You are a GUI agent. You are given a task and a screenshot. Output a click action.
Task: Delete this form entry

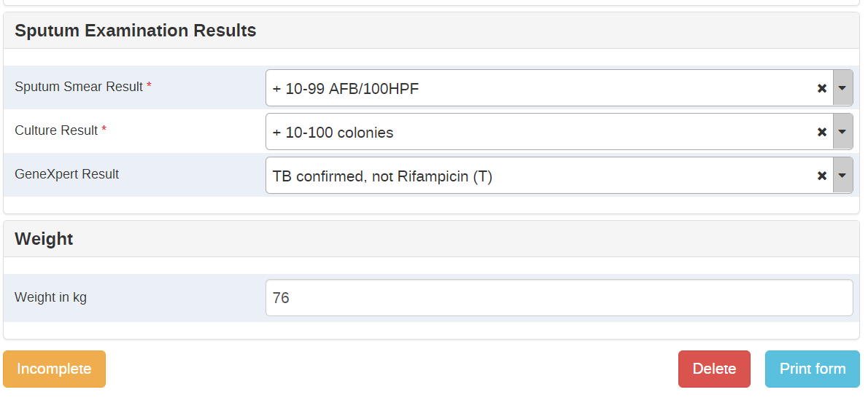[x=714, y=369]
